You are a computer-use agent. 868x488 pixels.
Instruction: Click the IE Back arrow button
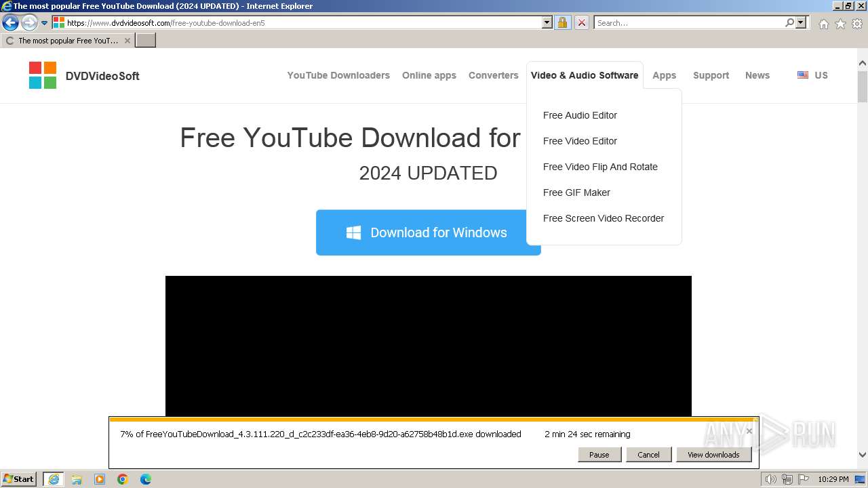[x=10, y=22]
